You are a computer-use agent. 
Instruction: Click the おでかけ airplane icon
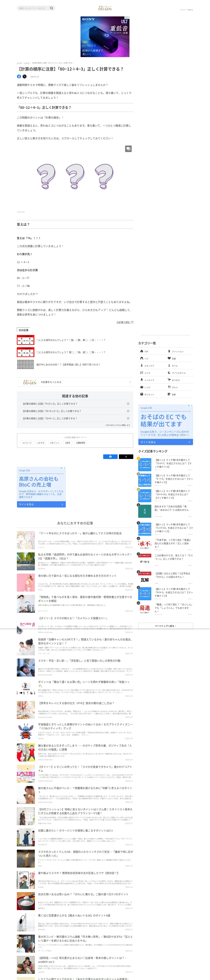(x=169, y=380)
